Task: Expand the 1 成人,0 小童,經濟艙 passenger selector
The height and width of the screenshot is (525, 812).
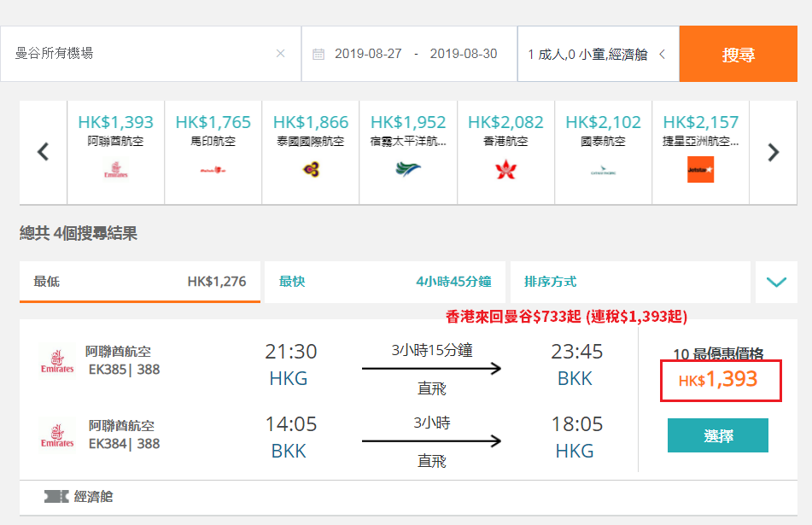Action: 599,54
